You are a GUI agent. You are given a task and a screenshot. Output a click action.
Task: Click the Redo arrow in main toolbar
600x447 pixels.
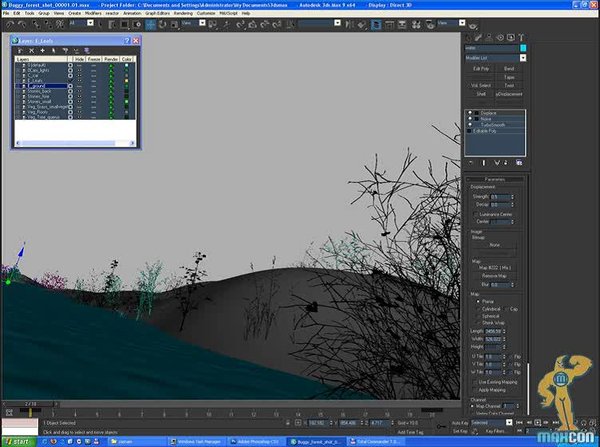(x=22, y=25)
